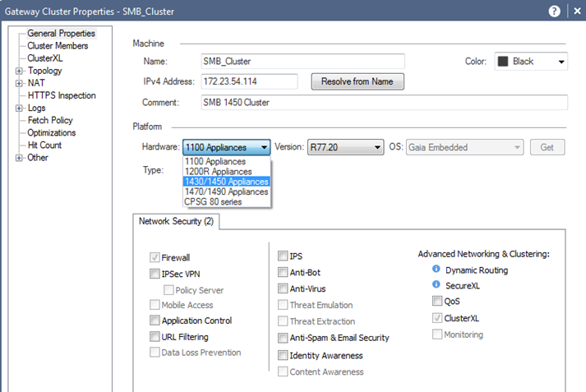This screenshot has width=586, height=392.
Task: Click the Resolve from Name button
Action: point(358,81)
